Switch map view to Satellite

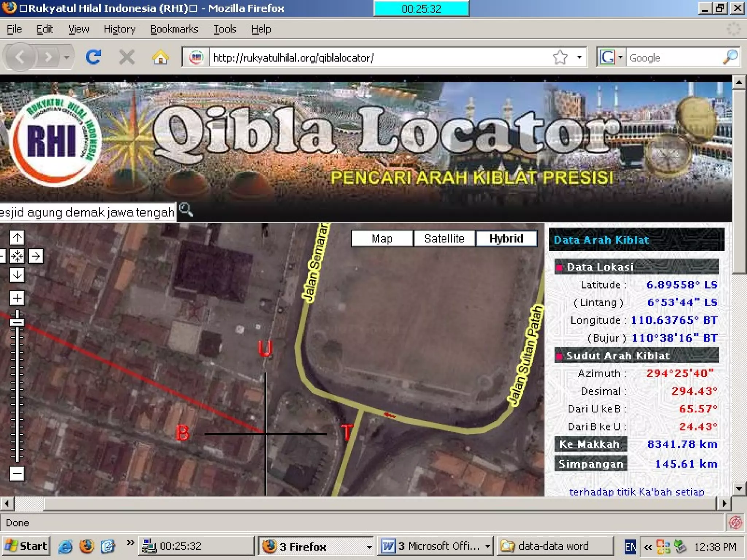pos(444,238)
